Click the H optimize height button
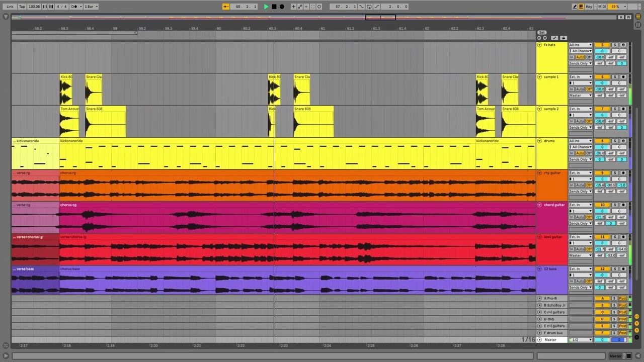The height and width of the screenshot is (362, 644). (x=621, y=17)
